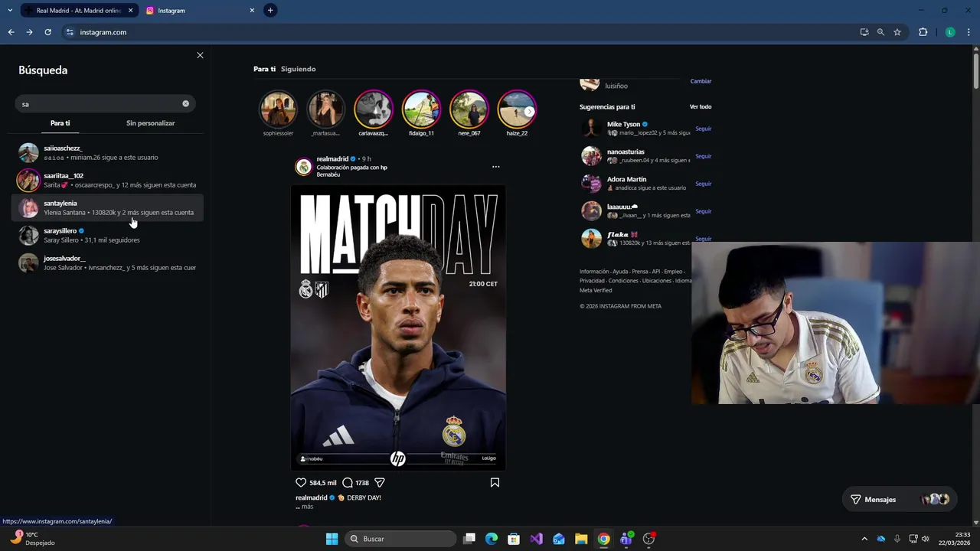The width and height of the screenshot is (980, 551).
Task: Go forward in browser history
Action: (29, 32)
